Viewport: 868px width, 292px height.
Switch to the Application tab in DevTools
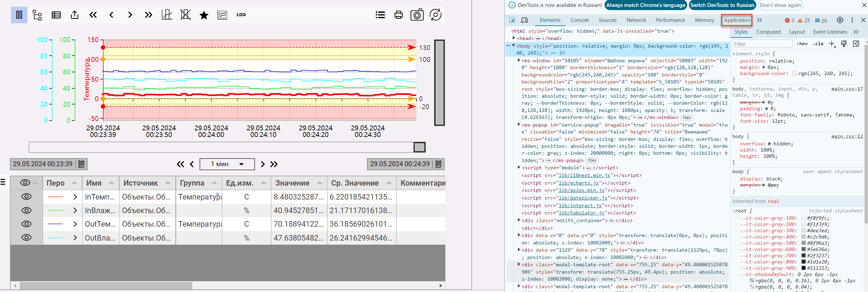point(737,20)
